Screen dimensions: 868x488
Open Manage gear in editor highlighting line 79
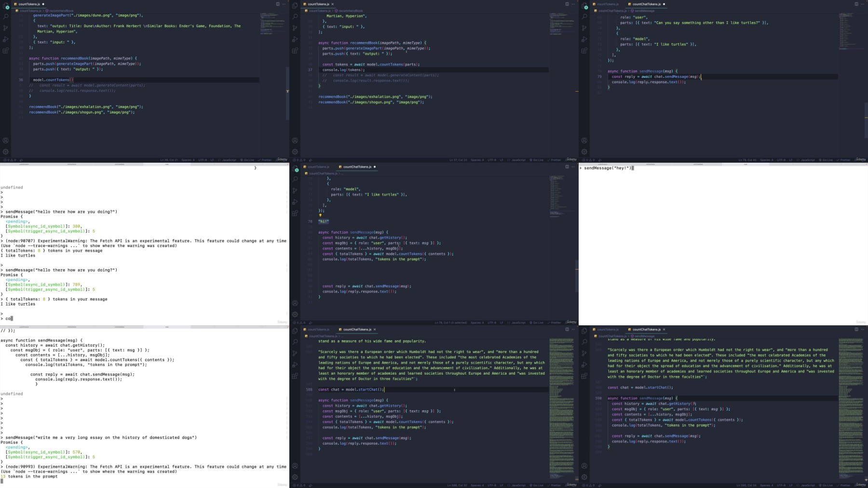584,152
